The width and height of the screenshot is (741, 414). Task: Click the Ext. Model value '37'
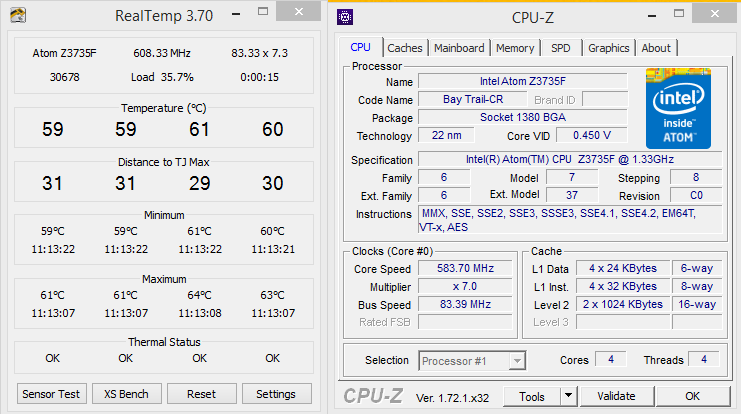coord(572,195)
